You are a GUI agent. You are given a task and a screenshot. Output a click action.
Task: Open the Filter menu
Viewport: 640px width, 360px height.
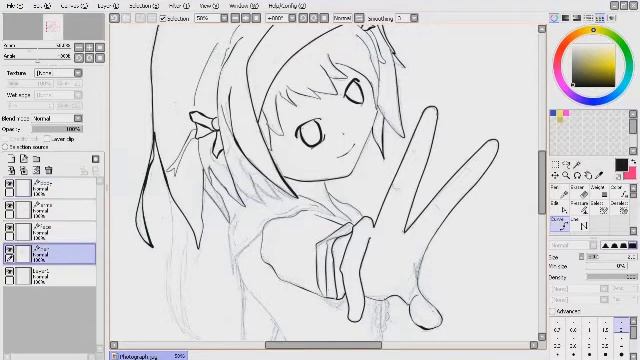tap(179, 6)
